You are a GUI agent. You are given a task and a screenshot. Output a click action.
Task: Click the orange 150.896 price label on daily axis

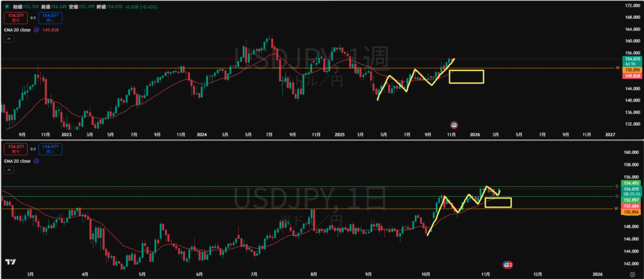click(x=631, y=212)
